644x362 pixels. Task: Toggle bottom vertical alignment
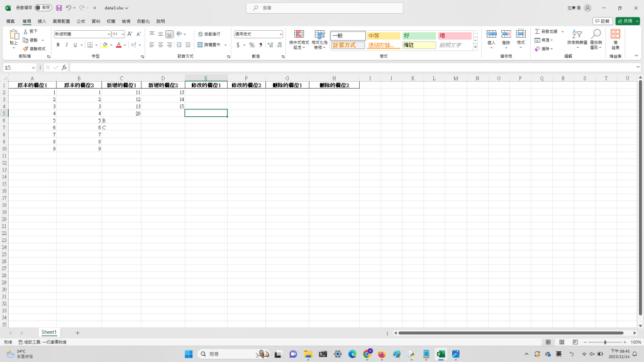click(x=169, y=34)
